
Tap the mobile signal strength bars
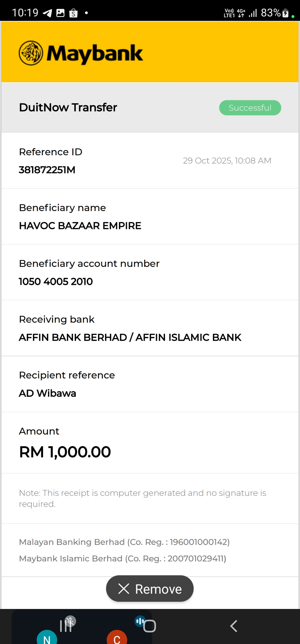pyautogui.click(x=253, y=13)
